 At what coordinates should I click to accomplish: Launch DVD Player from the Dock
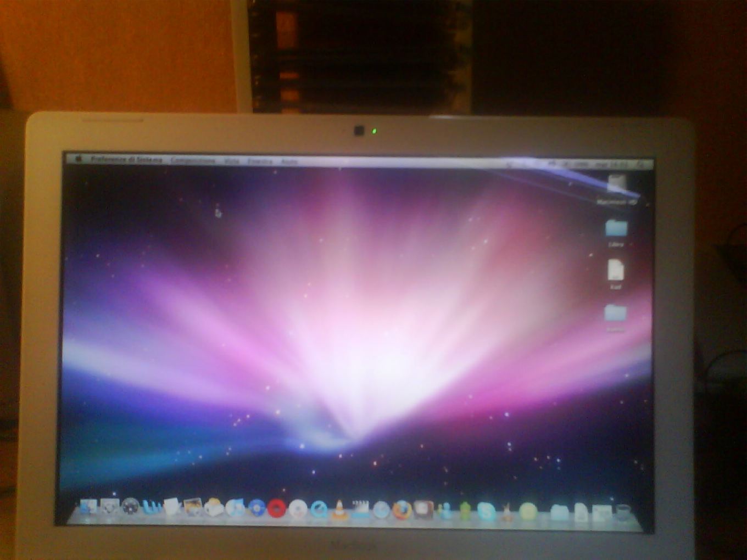[298, 509]
